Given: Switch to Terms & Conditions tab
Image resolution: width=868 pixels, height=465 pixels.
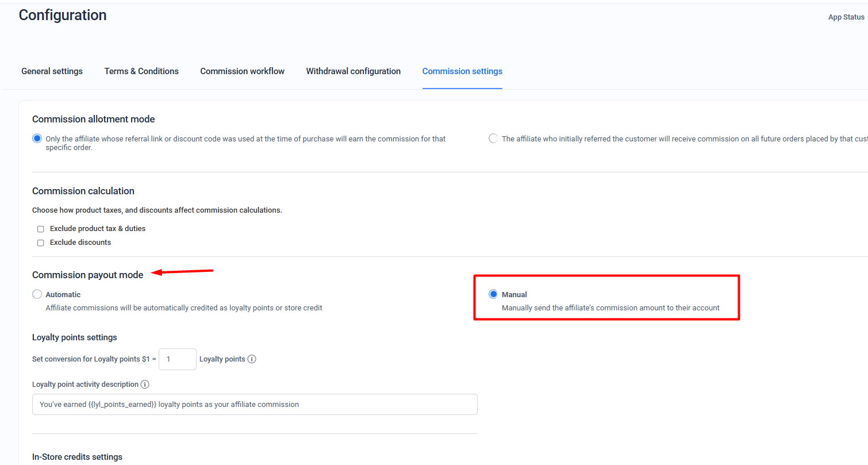Looking at the screenshot, I should point(141,71).
